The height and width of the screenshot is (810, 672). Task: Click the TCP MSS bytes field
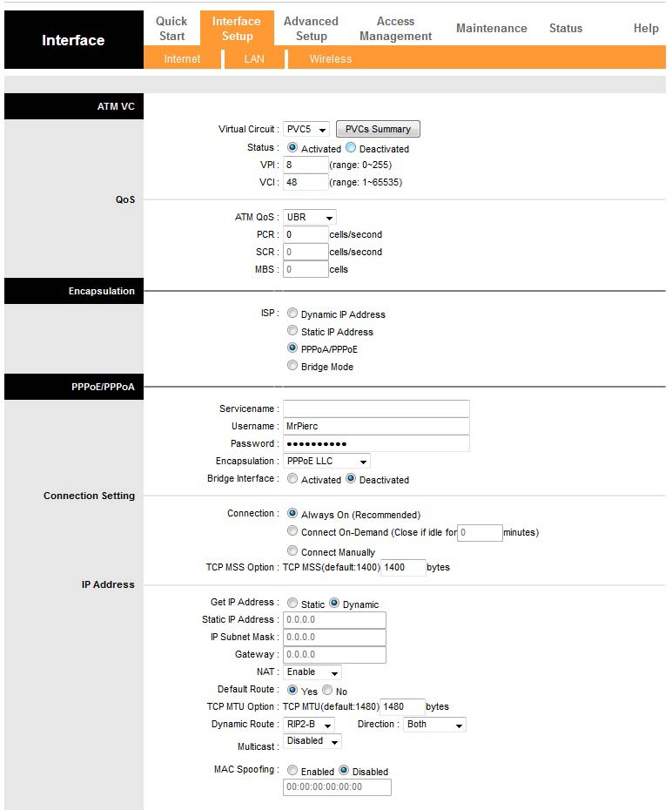(x=403, y=567)
